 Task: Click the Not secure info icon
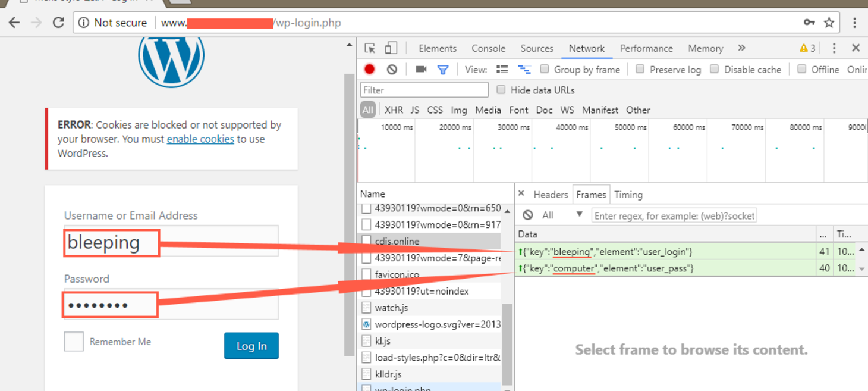point(84,23)
